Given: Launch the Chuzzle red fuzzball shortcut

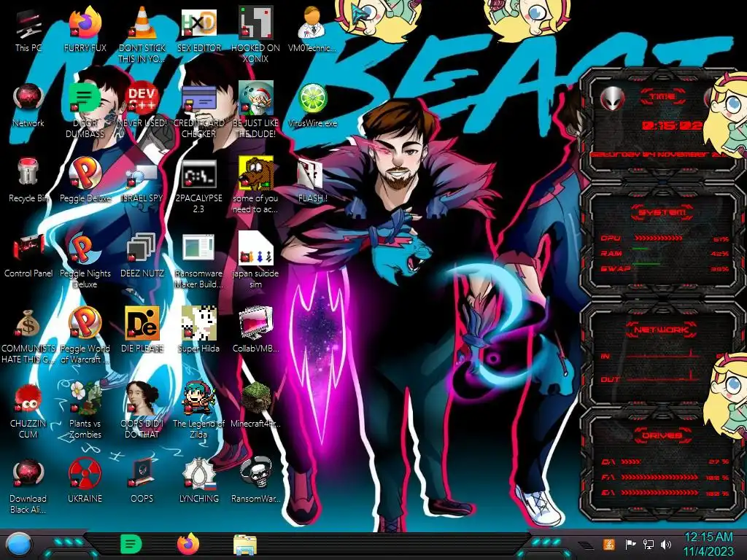Looking at the screenshot, I should [28, 399].
